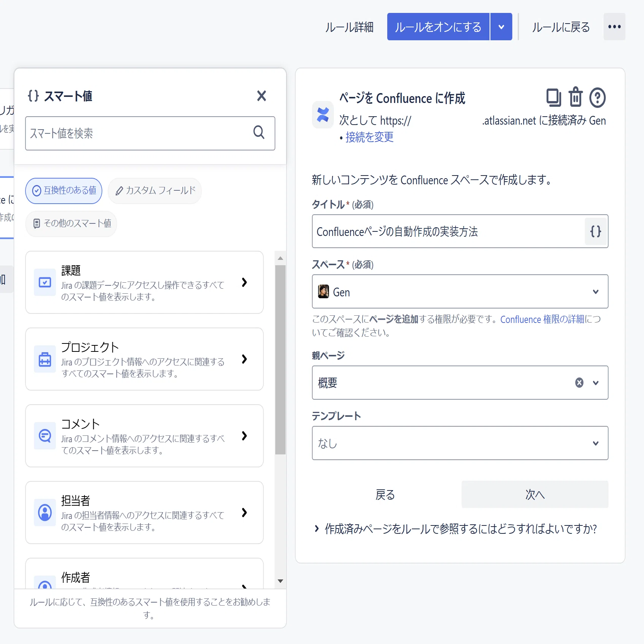Open the スペース dropdown showing Gen
Screen dimensions: 644x644
tap(460, 291)
